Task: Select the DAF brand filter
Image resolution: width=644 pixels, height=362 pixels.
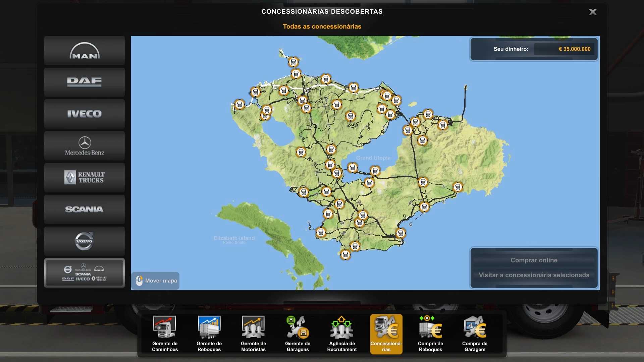Action: [x=85, y=82]
